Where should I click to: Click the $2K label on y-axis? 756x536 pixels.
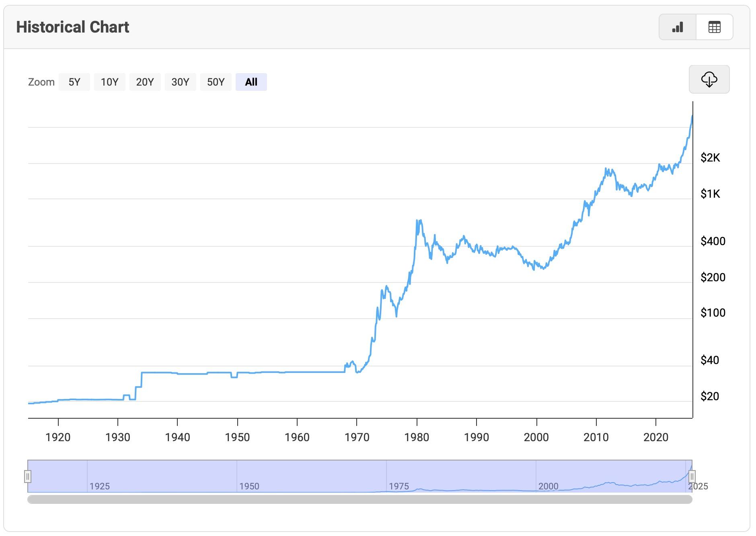(710, 158)
